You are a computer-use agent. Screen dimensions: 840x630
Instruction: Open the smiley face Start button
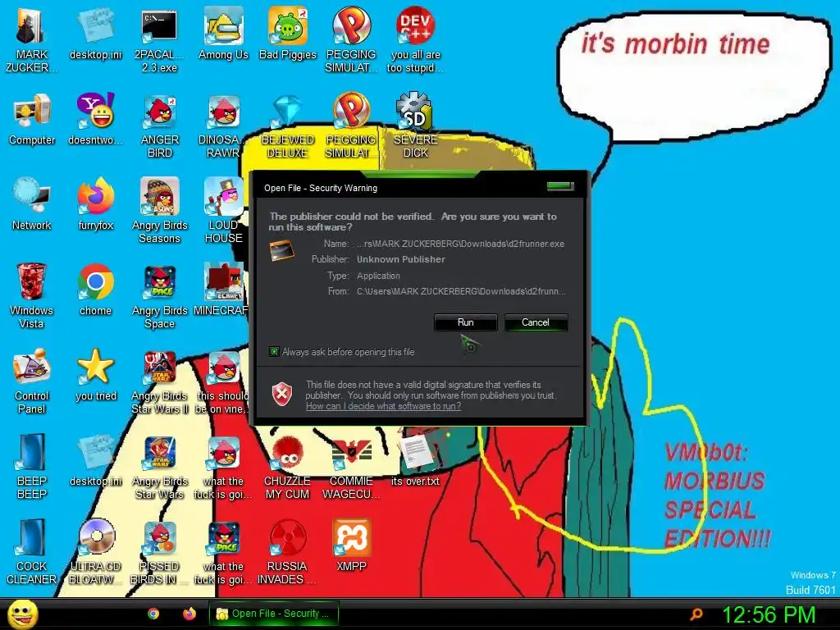point(23,614)
